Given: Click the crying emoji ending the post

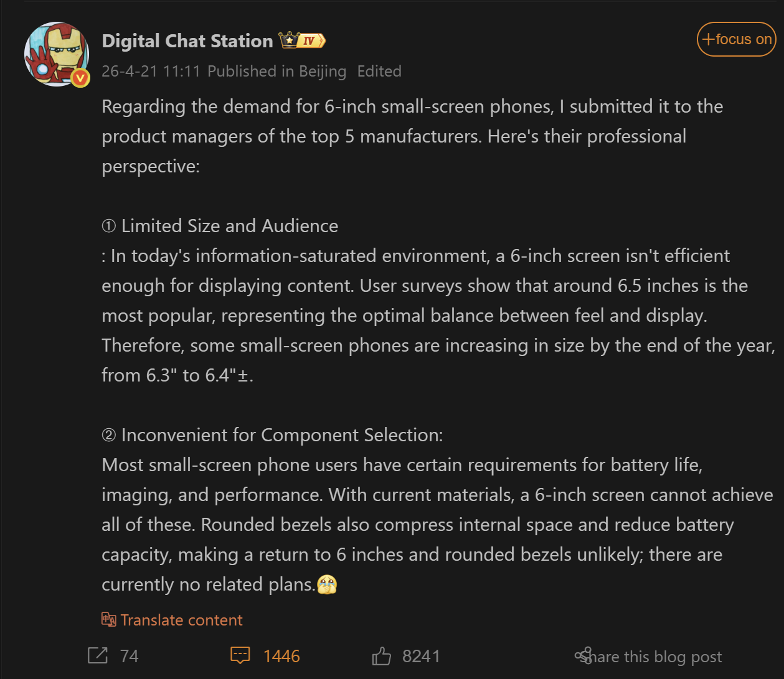Looking at the screenshot, I should click(327, 584).
